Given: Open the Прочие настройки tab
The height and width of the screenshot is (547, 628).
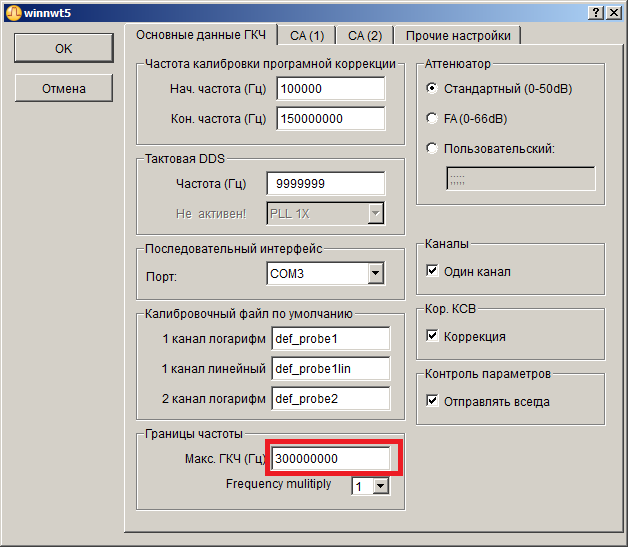Looking at the screenshot, I should point(458,36).
